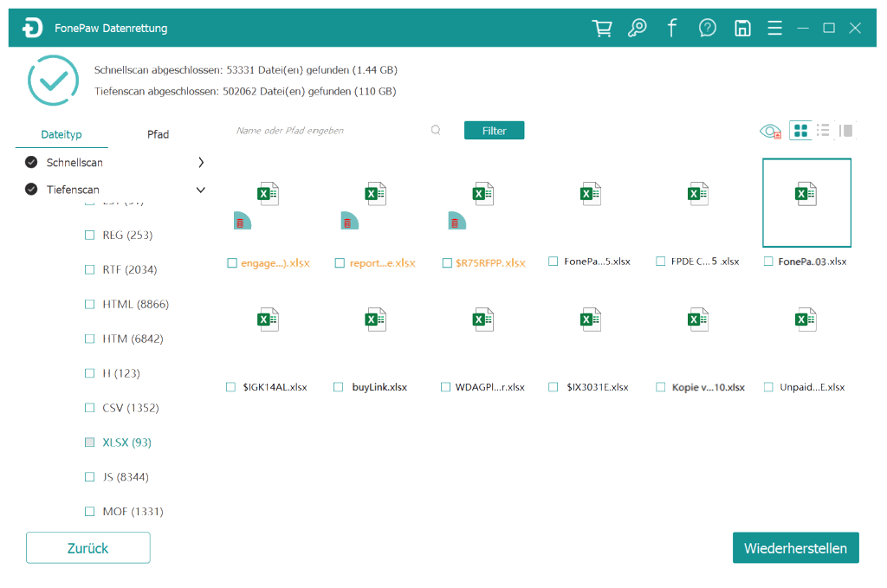Viewport: 887px width, 588px height.
Task: Check the CSV (1352) file type
Action: click(89, 408)
